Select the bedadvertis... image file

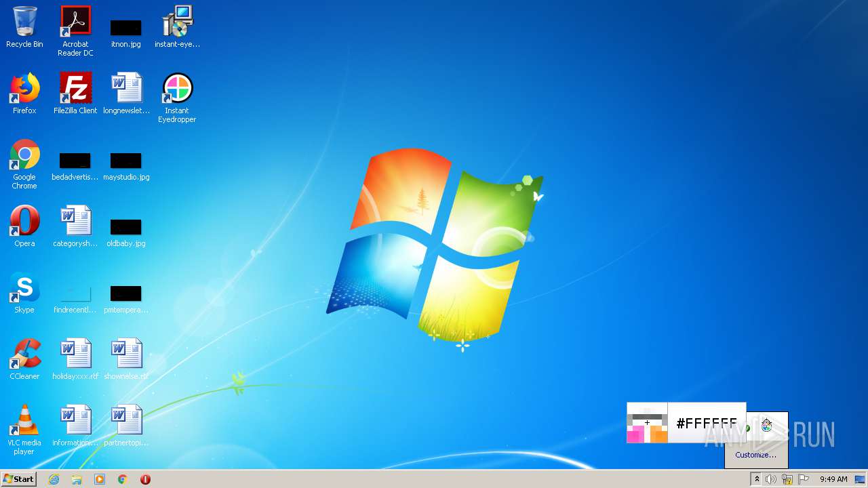(75, 167)
